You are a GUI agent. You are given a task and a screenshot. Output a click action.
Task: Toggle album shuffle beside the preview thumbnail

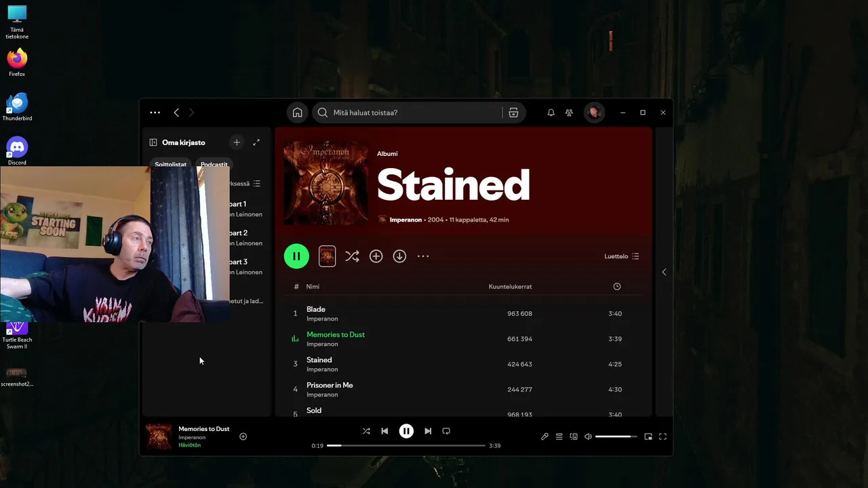pos(352,256)
